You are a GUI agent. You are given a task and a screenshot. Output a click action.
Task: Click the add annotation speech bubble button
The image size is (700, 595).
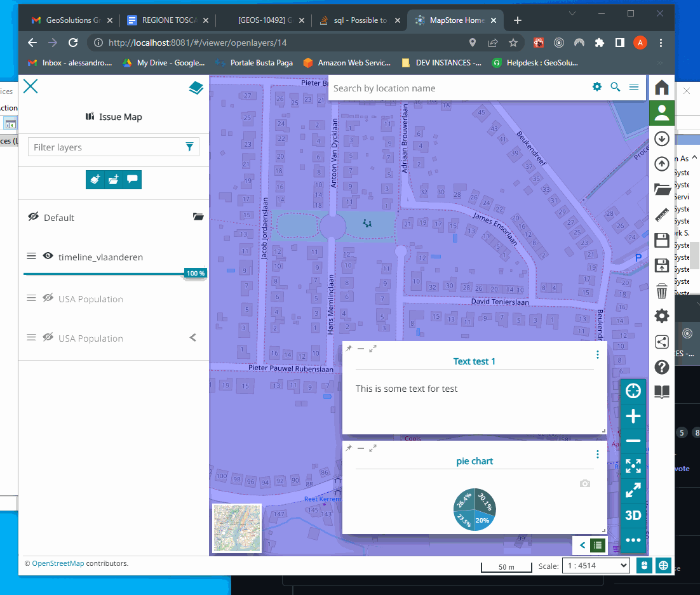coord(132,180)
